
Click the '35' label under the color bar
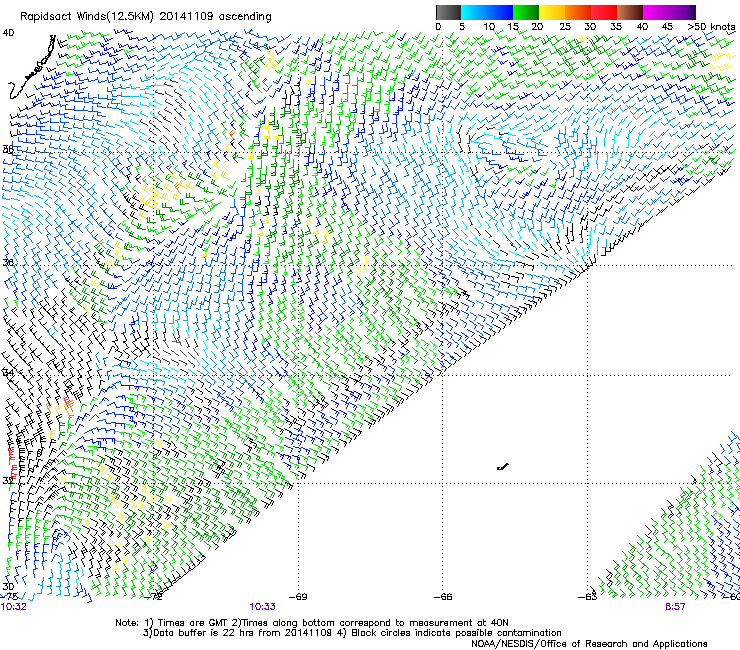pyautogui.click(x=616, y=27)
